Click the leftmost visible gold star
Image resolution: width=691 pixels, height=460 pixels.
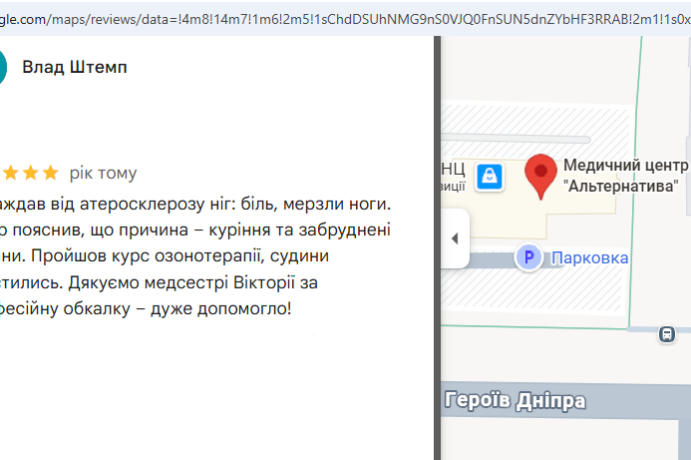[11, 173]
